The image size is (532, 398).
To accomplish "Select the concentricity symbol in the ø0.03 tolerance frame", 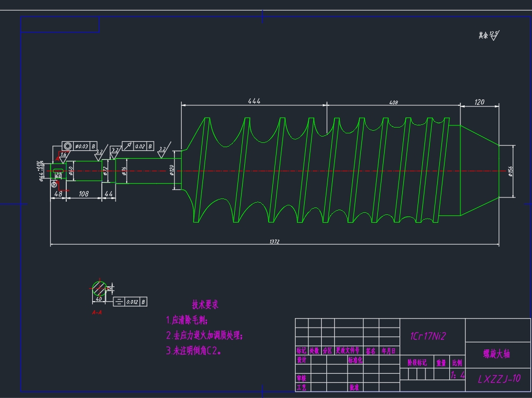I will point(67,146).
